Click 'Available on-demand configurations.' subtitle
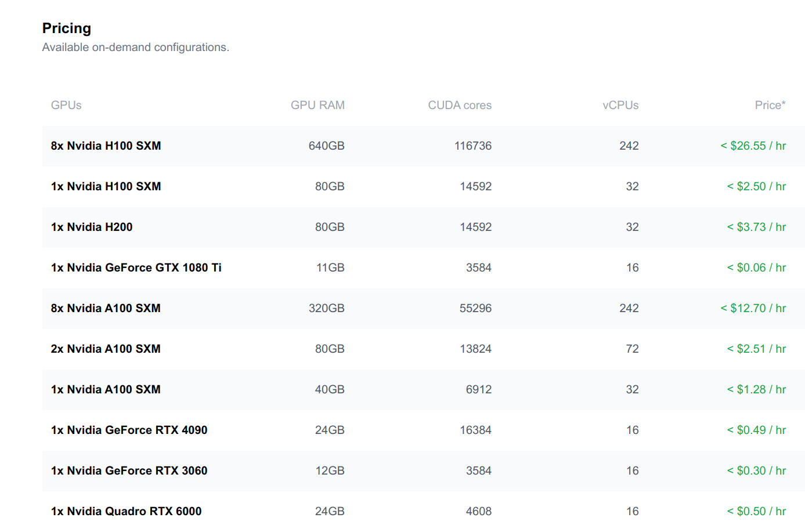 click(x=136, y=48)
